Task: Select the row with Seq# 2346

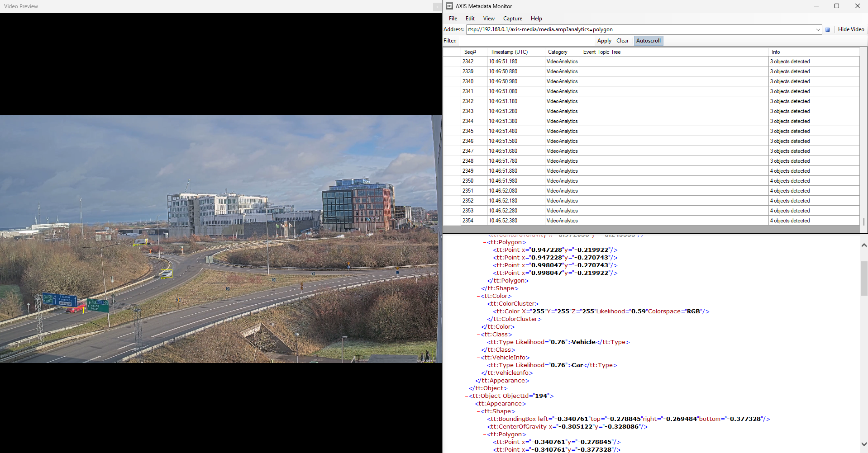Action: pos(651,141)
